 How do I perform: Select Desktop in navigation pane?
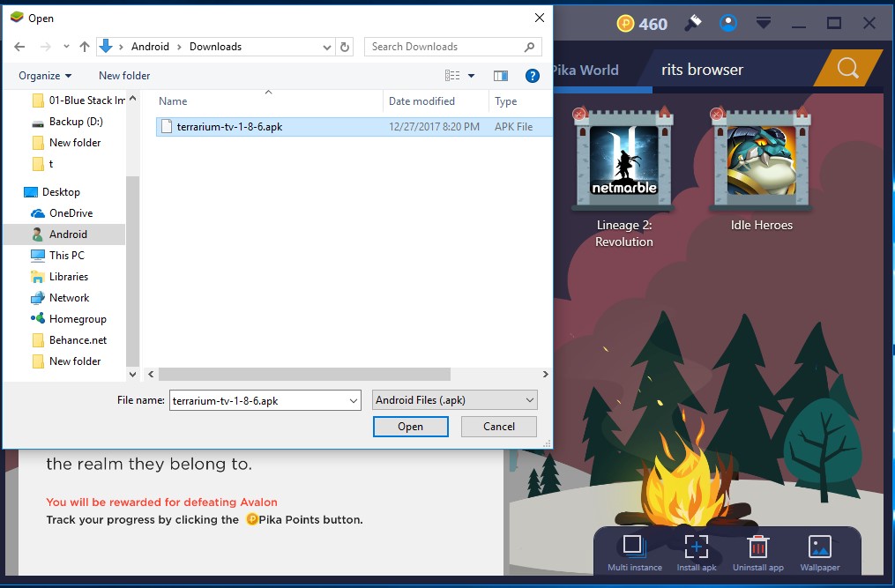coord(51,192)
